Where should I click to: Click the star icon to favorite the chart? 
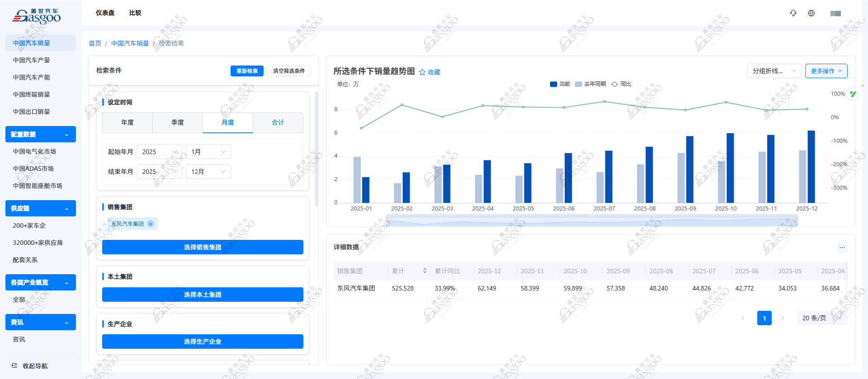pyautogui.click(x=422, y=72)
